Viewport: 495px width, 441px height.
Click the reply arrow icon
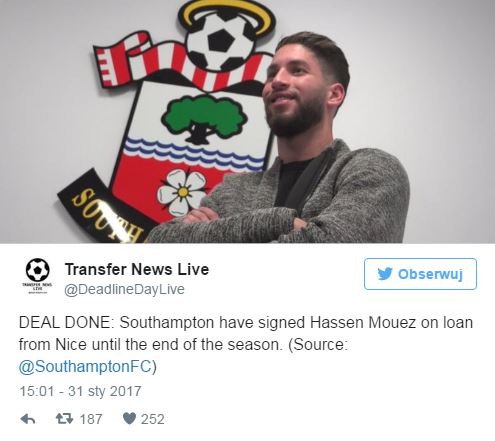28,419
